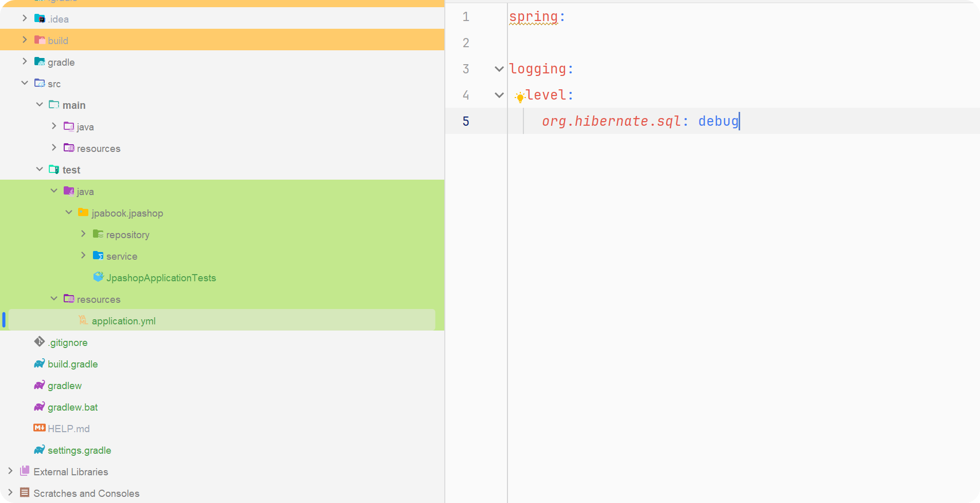Click the gradle folder icon
980x503 pixels.
click(x=40, y=62)
